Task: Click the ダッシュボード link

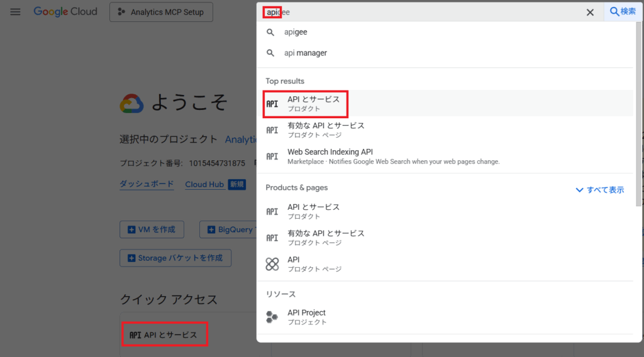Action: 147,185
